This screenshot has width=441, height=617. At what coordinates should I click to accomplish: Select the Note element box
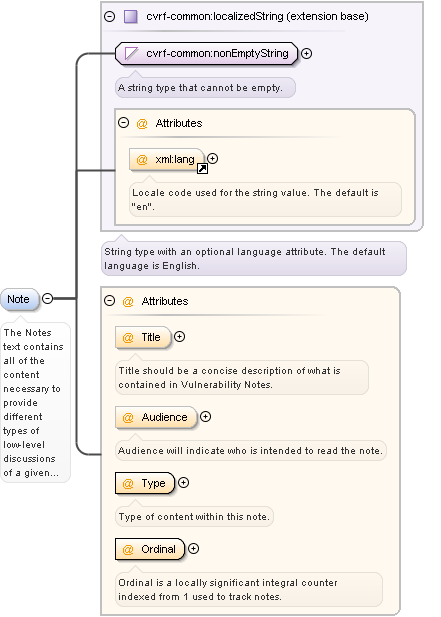pyautogui.click(x=19, y=299)
